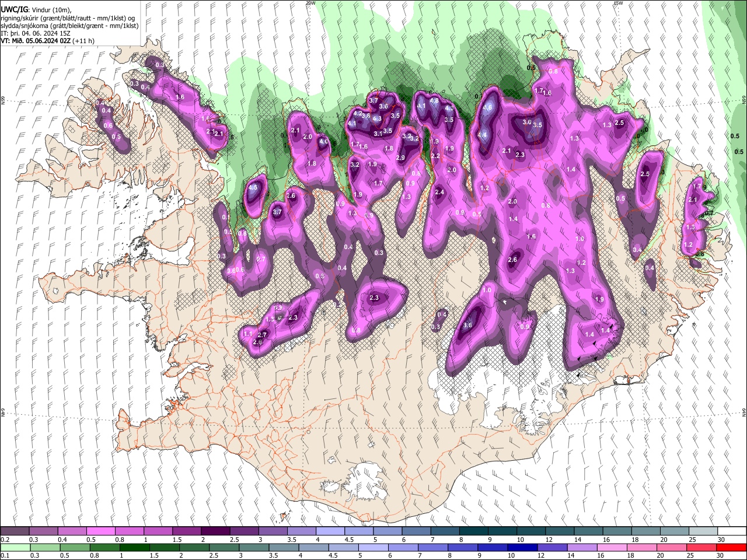
Task: Click the top-row legend value 0.2
Action: click(x=5, y=540)
